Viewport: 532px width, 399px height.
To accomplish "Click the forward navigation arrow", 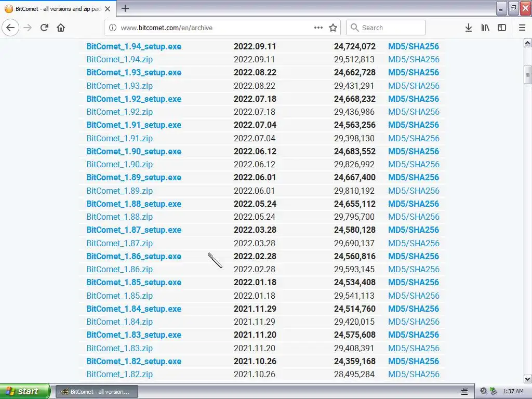I will 28,28.
